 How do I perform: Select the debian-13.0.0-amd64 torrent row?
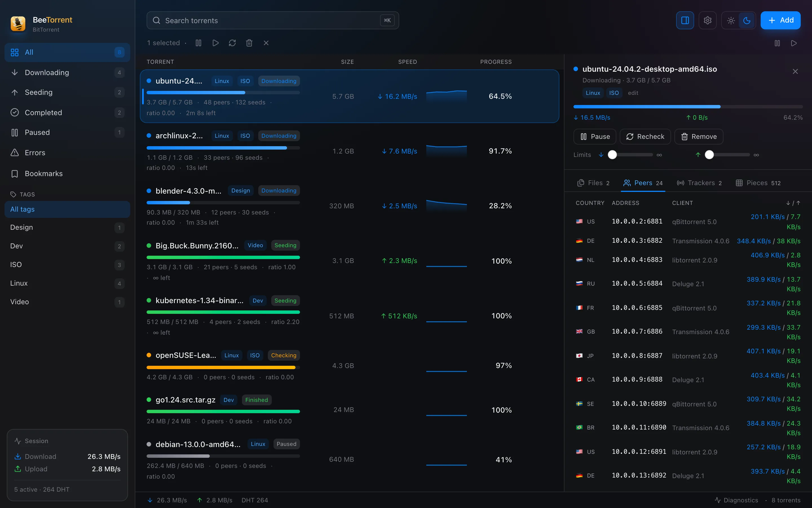(x=349, y=460)
